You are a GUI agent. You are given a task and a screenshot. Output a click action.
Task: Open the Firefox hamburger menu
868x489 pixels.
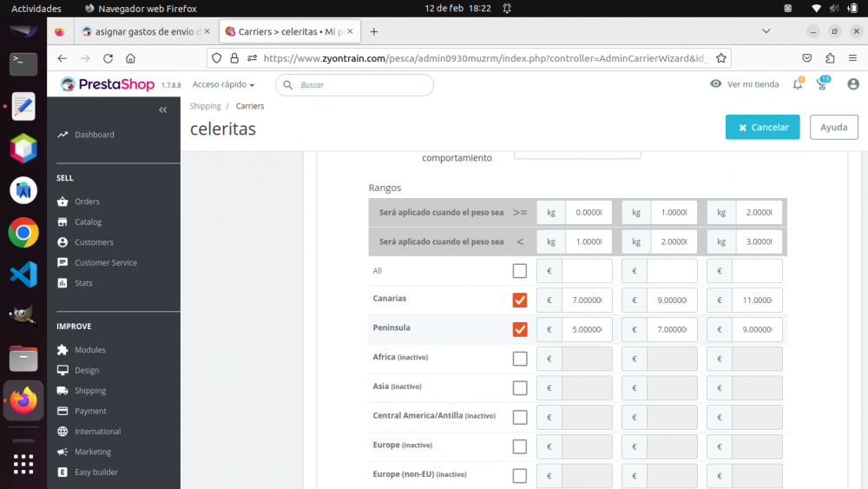pyautogui.click(x=852, y=58)
